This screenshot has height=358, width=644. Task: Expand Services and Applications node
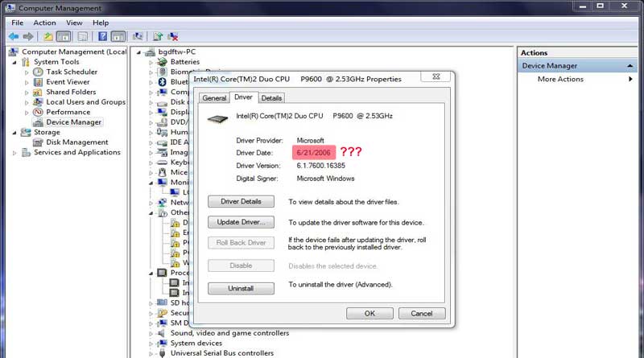(14, 153)
